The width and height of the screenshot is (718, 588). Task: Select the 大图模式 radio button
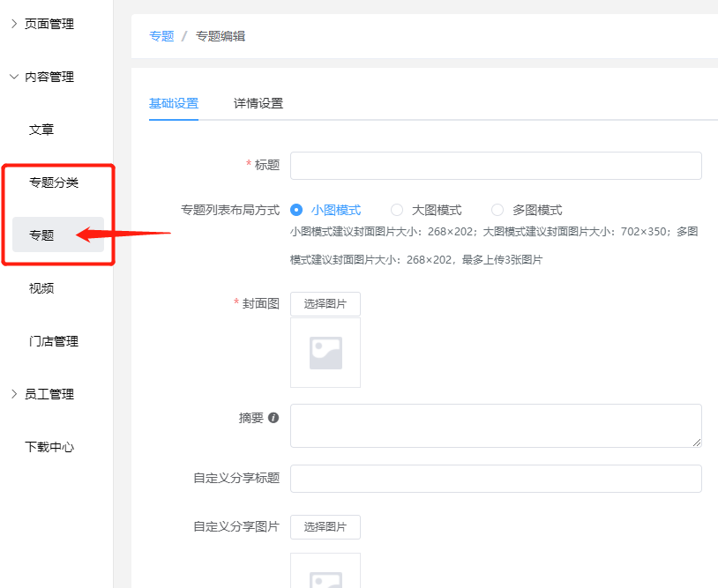pyautogui.click(x=397, y=210)
